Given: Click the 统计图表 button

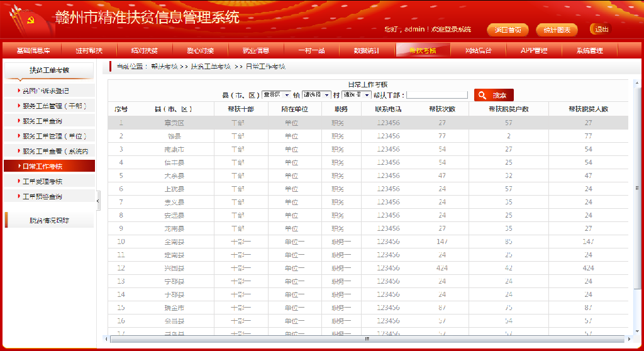Looking at the screenshot, I should pos(557,30).
